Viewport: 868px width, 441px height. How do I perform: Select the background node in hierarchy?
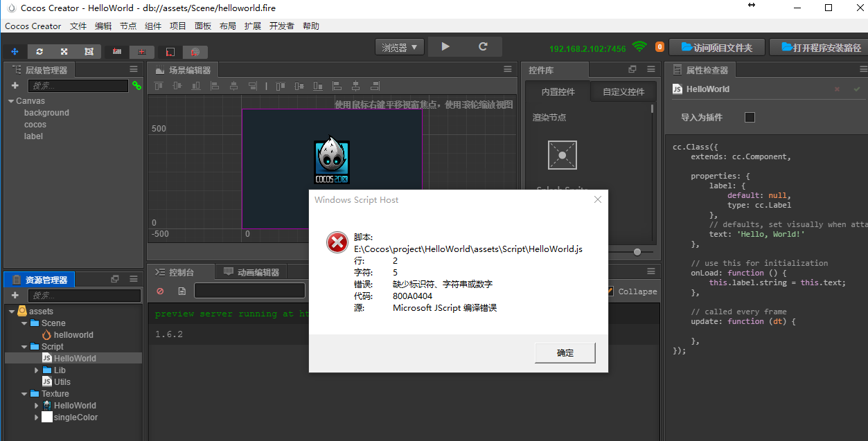pos(46,113)
